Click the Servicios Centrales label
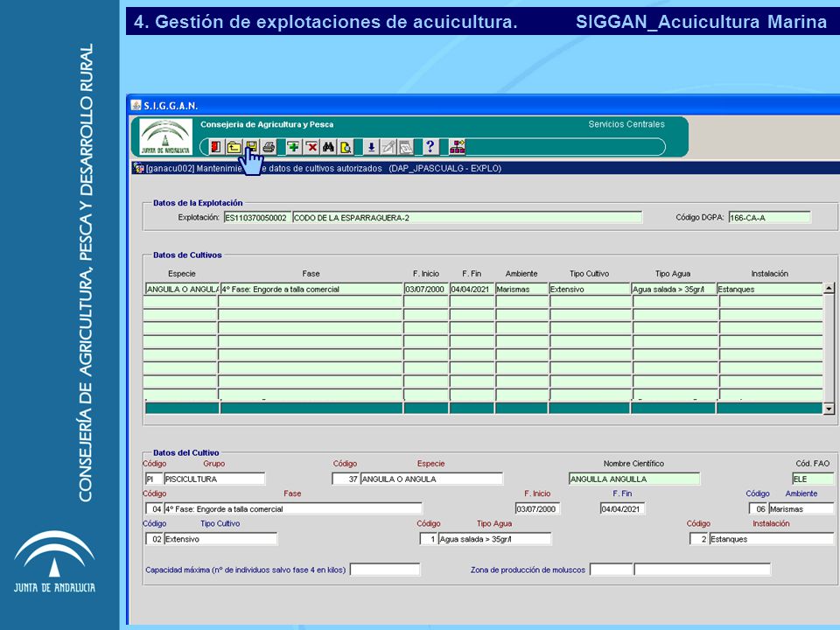Viewport: 840px width, 630px height. pos(626,124)
